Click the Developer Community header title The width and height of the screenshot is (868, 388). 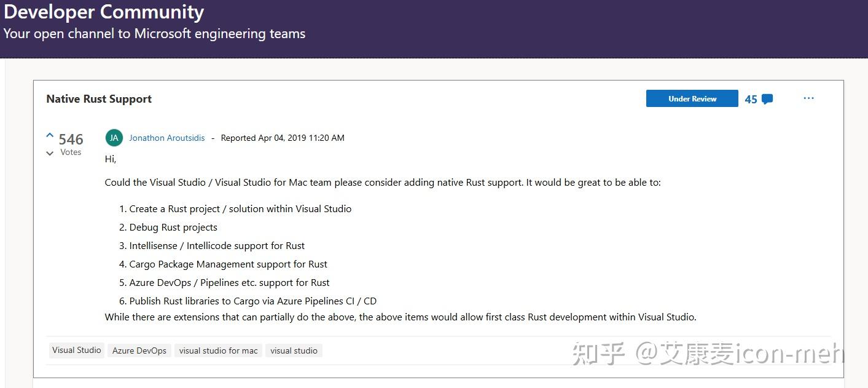pyautogui.click(x=104, y=12)
